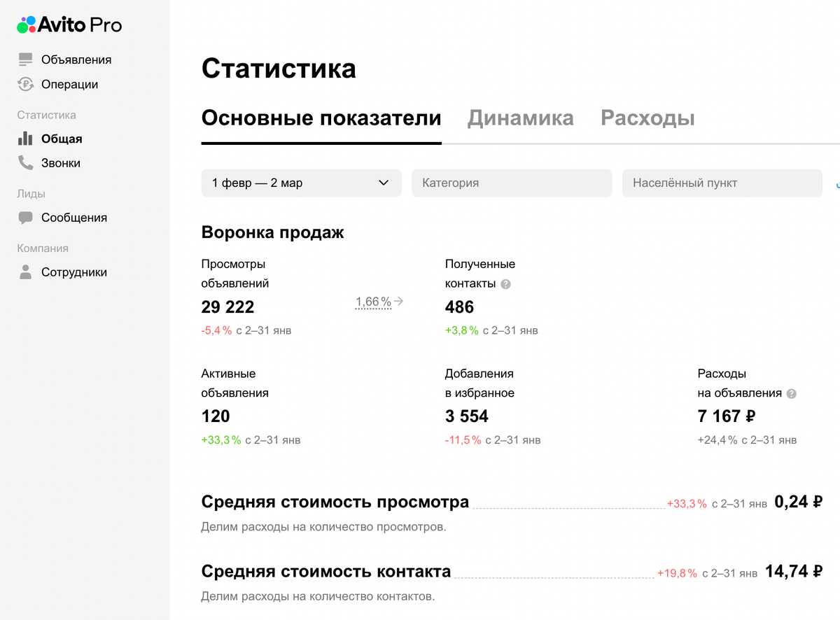Viewport: 840px width, 620px height.
Task: Click the 120 active listings value
Action: 216,416
